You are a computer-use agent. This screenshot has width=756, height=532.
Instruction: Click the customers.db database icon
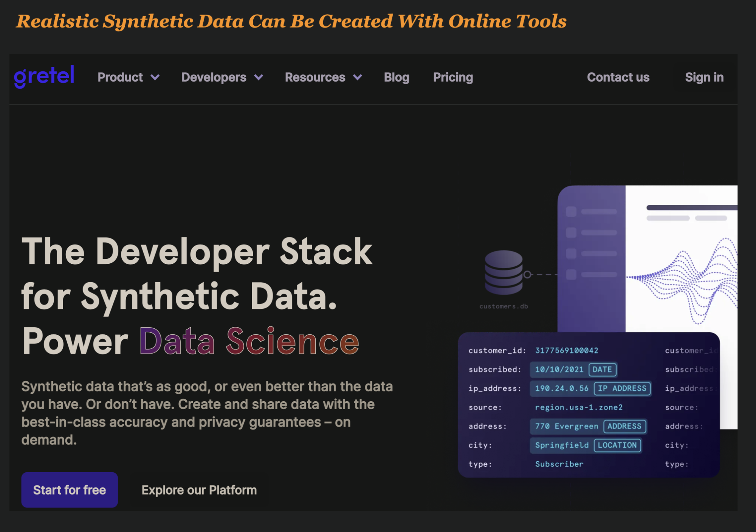(x=503, y=272)
